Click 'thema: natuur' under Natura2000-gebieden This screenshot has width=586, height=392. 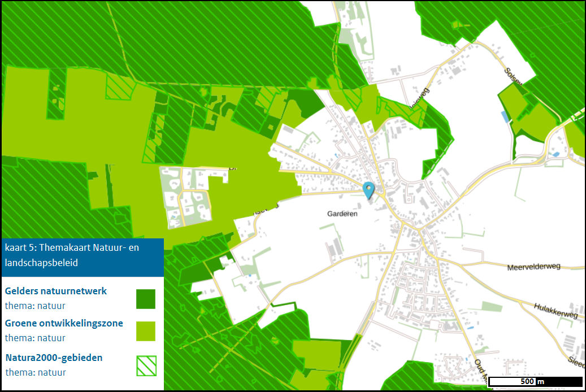click(x=36, y=372)
